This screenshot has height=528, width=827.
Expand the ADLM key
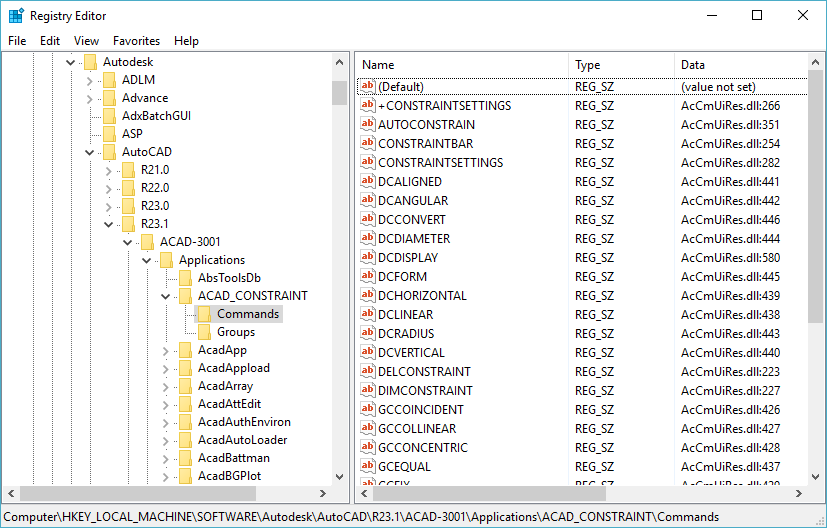(90, 81)
